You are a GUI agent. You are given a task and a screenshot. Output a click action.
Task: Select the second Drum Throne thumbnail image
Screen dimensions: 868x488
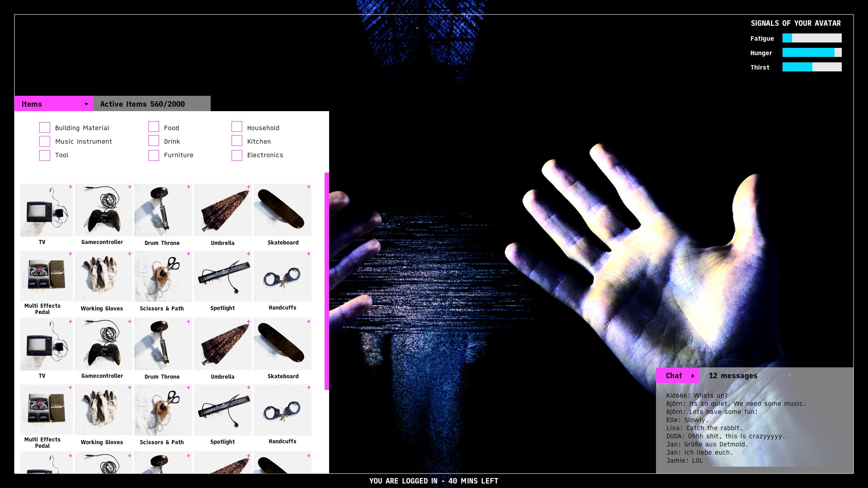(x=163, y=344)
